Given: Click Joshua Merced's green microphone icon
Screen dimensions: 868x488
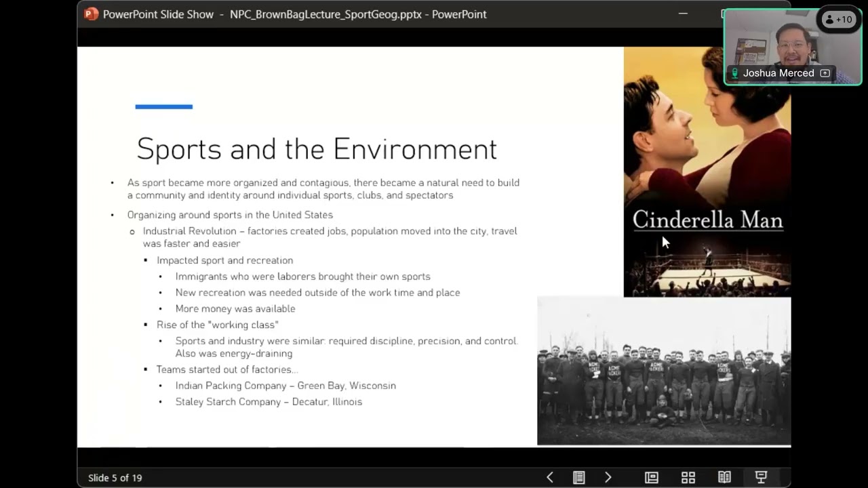Looking at the screenshot, I should point(734,73).
